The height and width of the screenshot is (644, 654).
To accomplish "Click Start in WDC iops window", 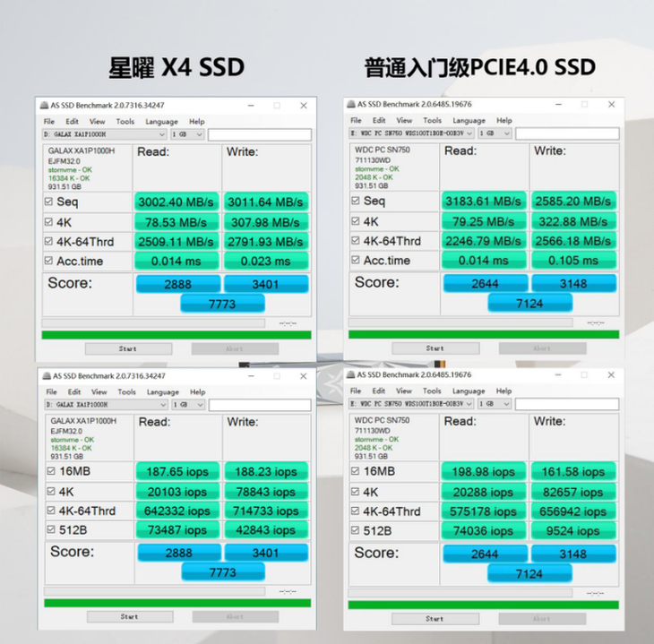I will point(435,619).
